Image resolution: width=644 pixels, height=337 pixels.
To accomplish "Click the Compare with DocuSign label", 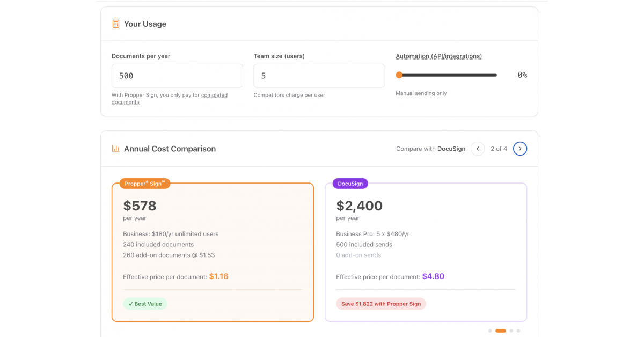I will (430, 149).
